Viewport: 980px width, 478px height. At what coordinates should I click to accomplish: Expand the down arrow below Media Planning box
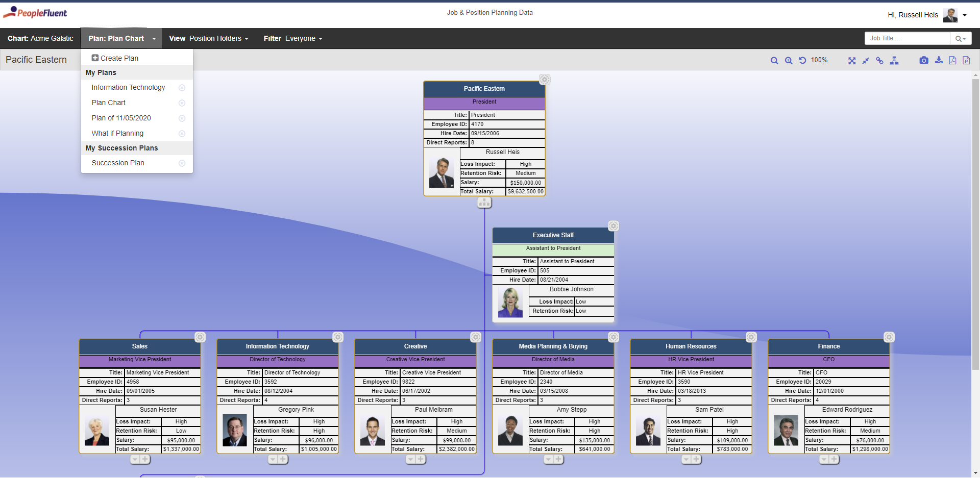[x=548, y=459]
